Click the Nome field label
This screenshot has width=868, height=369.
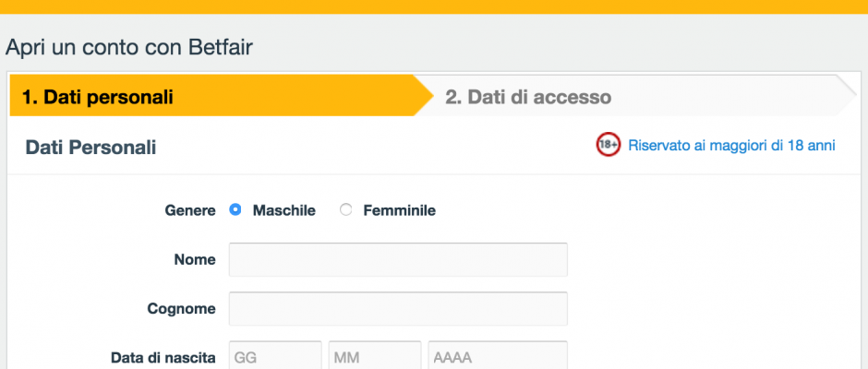pyautogui.click(x=195, y=259)
